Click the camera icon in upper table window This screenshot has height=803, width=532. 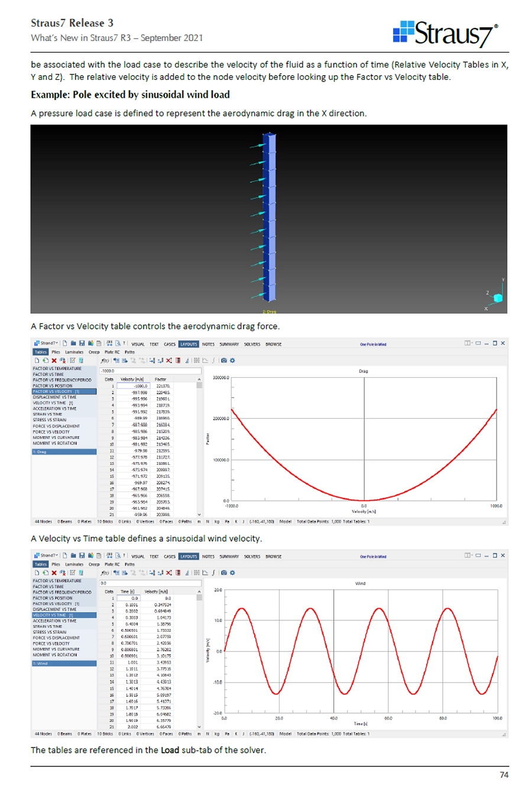tap(224, 360)
